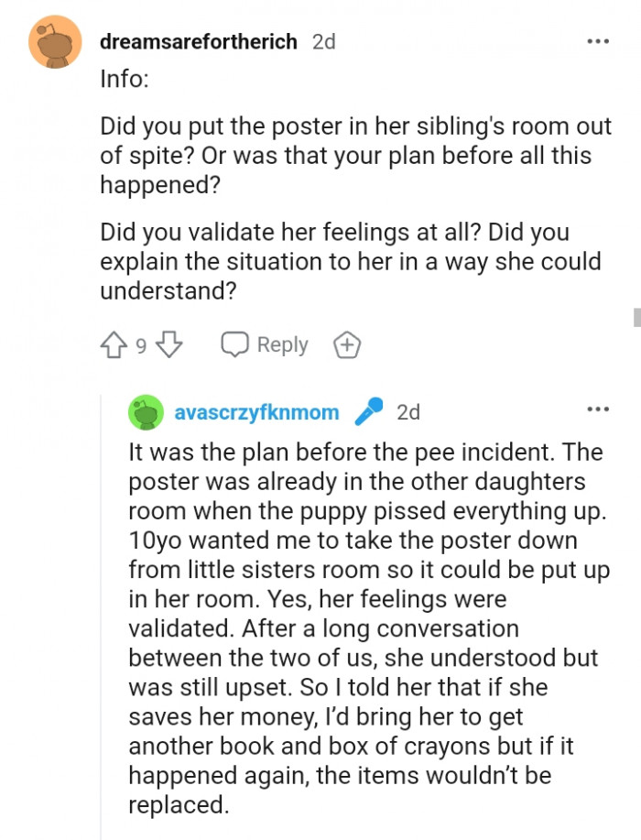This screenshot has width=641, height=840.
Task: Open the overflow dropdown beside the top timestamp
Action: [x=598, y=41]
